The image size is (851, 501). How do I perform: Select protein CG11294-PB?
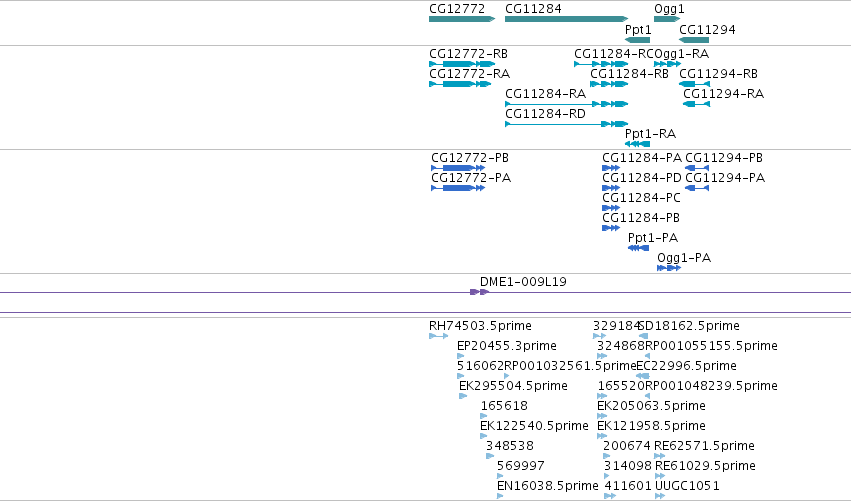tap(697, 168)
